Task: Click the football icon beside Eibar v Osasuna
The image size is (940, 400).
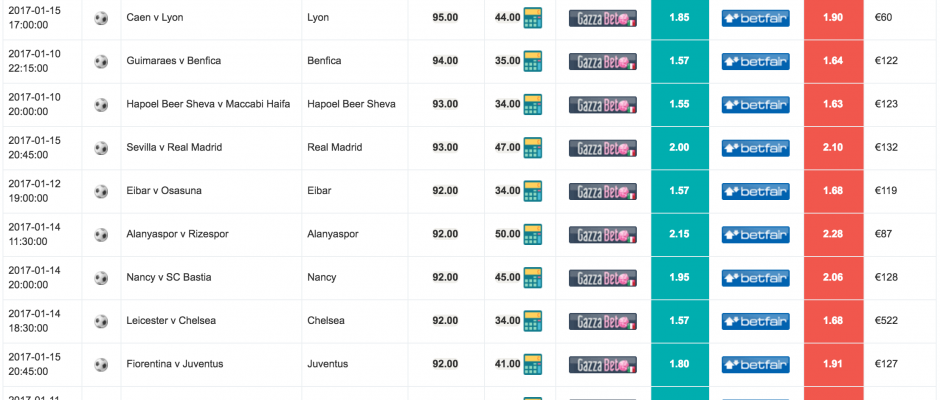Action: [101, 191]
